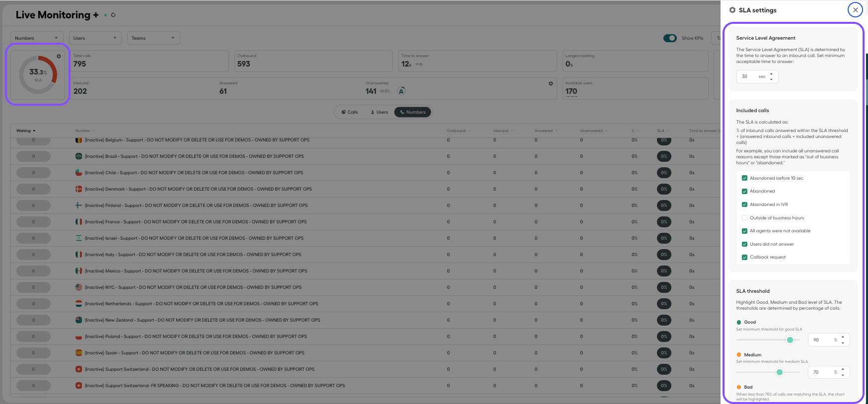Increase SLA seconds with stepper up arrow

pyautogui.click(x=771, y=74)
